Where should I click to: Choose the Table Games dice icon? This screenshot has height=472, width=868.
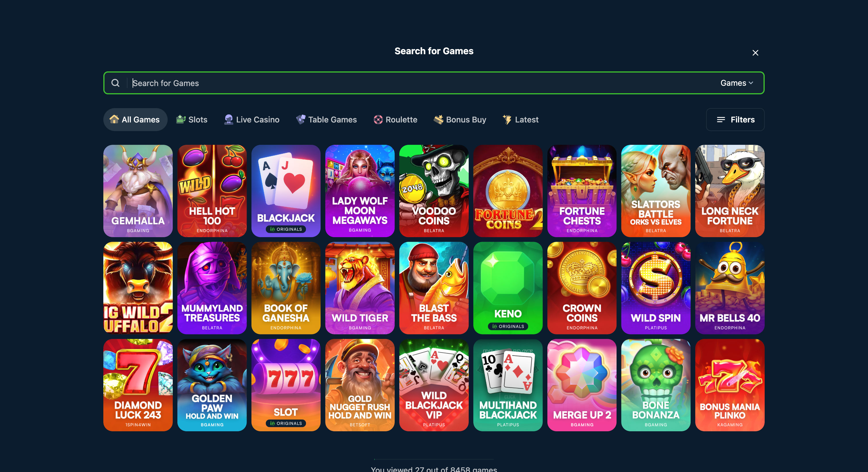301,119
